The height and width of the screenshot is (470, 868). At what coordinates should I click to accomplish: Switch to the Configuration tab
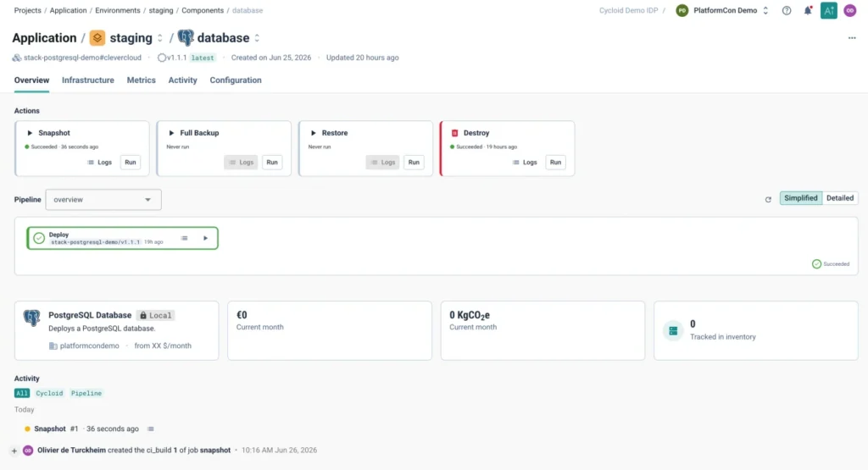click(x=236, y=80)
